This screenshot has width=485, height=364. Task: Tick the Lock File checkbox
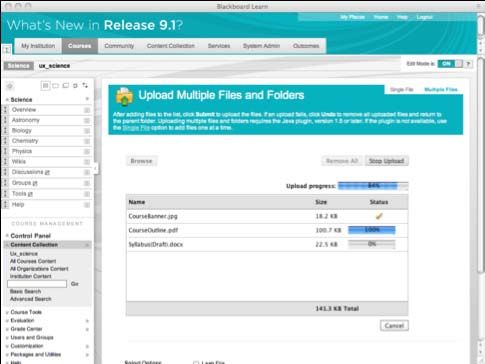(x=196, y=362)
